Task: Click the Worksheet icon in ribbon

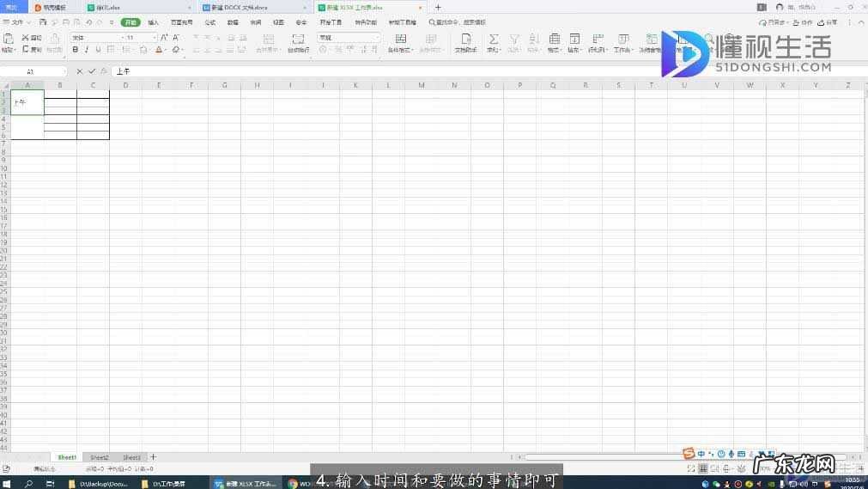Action: [x=623, y=39]
